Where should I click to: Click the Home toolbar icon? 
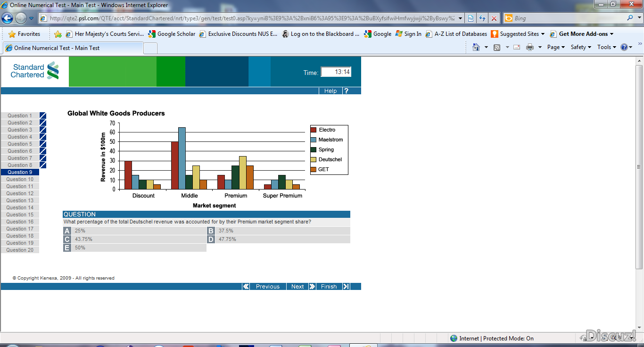tap(476, 47)
